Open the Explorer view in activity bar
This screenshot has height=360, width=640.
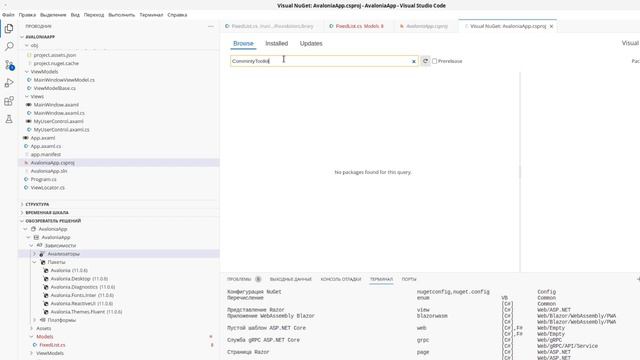click(9, 29)
